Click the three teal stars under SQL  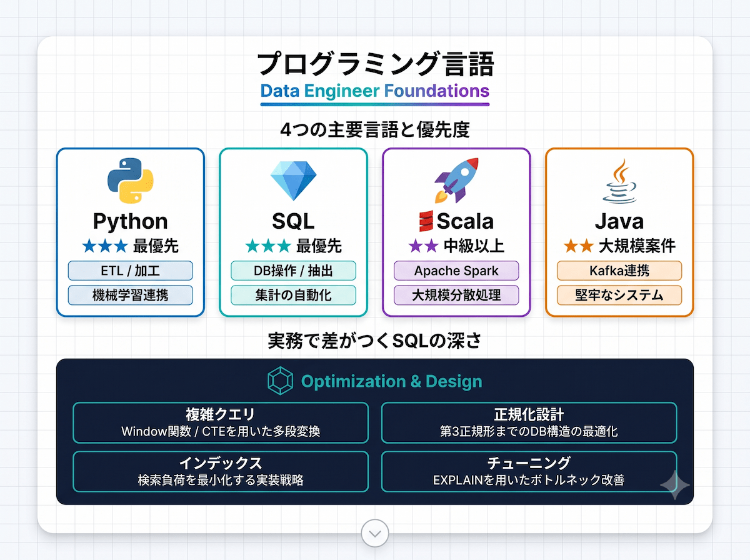268,246
